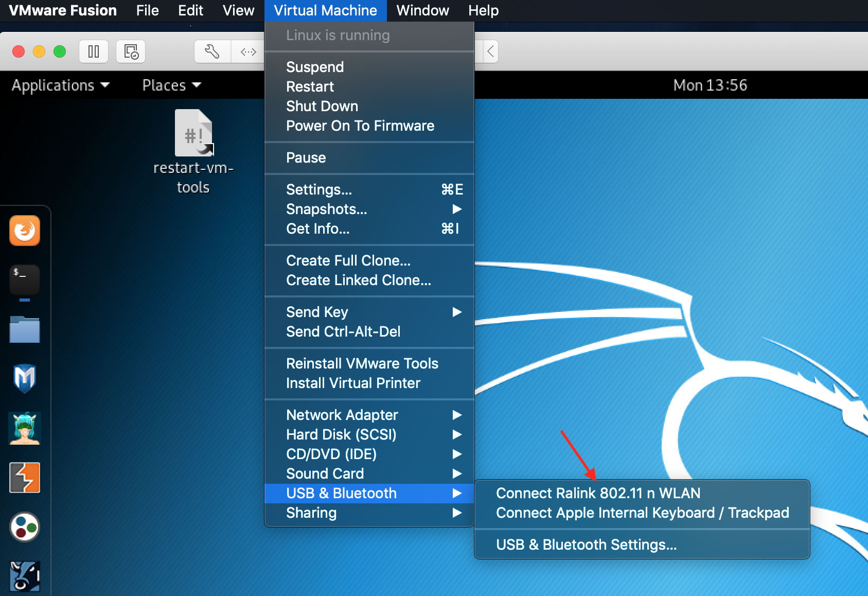Viewport: 868px width, 596px height.
Task: Click the VMware pause toolbar button
Action: pos(94,51)
